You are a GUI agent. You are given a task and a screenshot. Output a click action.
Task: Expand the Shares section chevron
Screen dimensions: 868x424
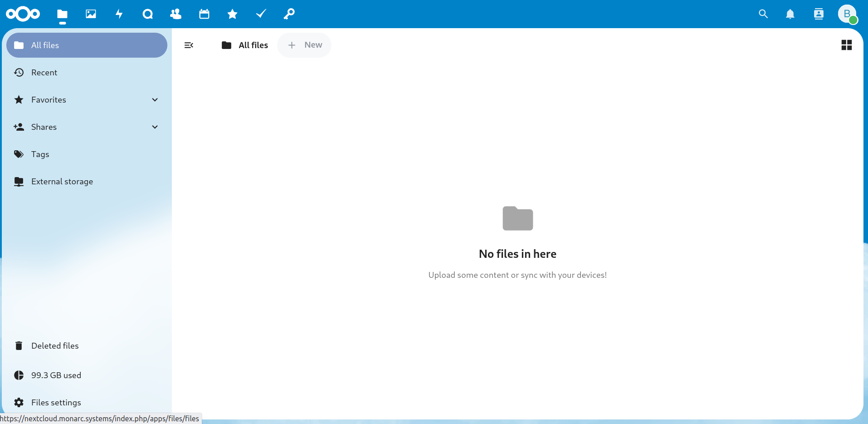coord(155,127)
